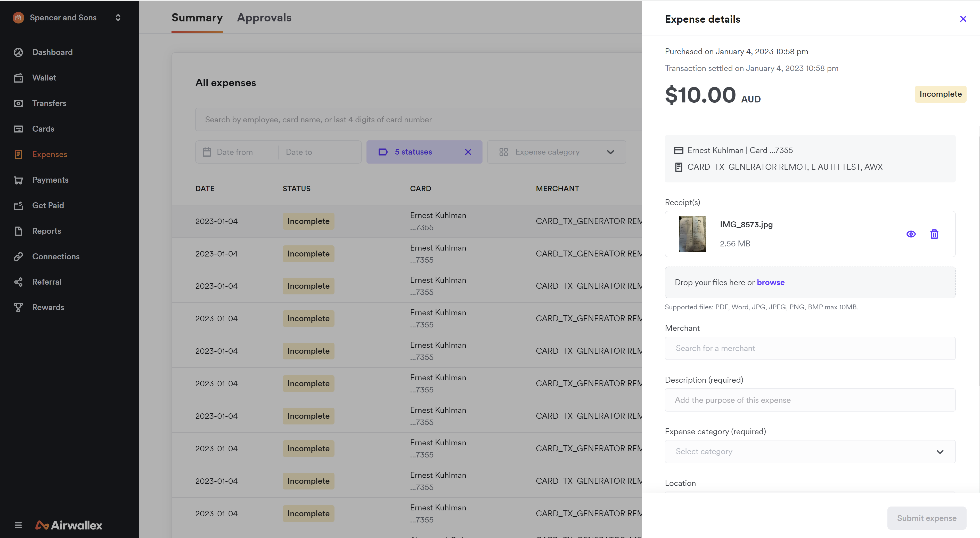The width and height of the screenshot is (980, 538).
Task: Expand the Spencer and Sons account switcher
Action: 118,18
